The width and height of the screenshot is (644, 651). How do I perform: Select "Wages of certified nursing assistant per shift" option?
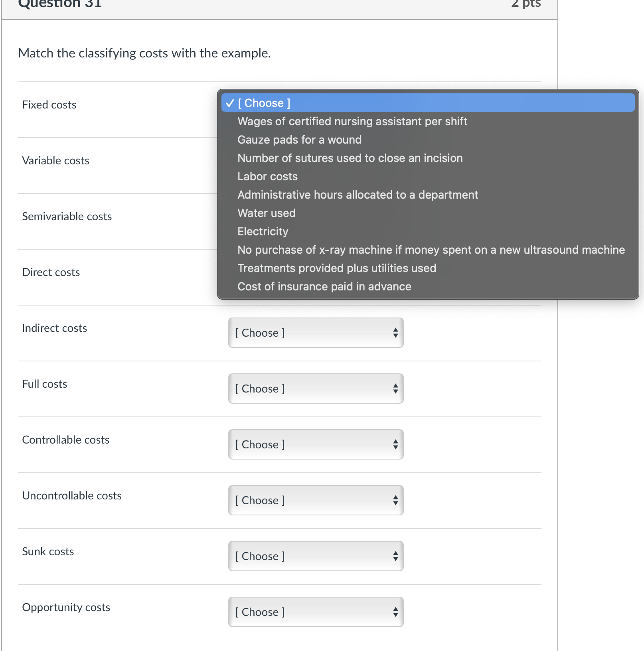click(x=352, y=121)
